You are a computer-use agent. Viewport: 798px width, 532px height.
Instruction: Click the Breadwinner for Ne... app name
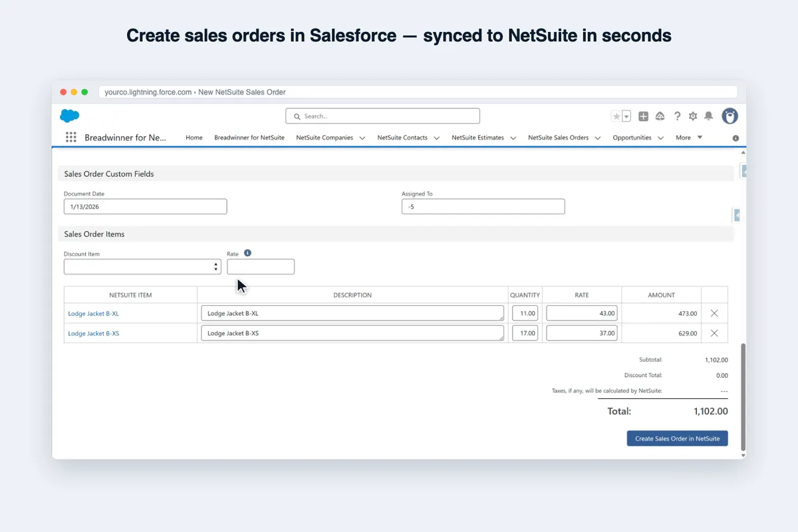(126, 138)
